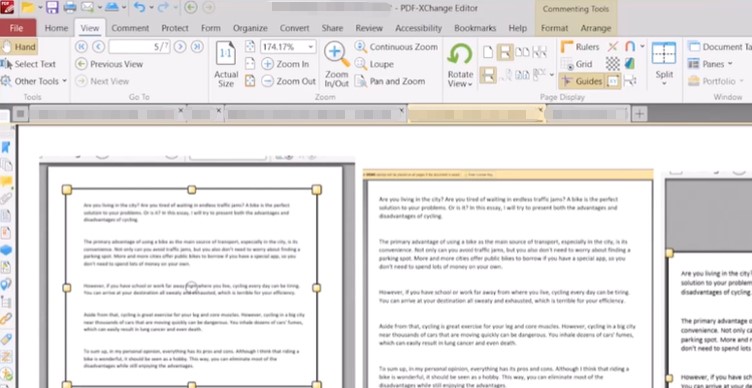Toggle Continuous Zoom mode
The image size is (752, 388).
(396, 47)
